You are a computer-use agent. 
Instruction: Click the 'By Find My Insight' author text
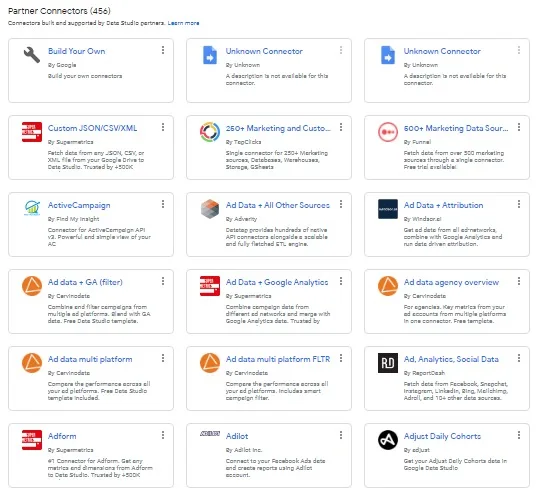click(73, 219)
